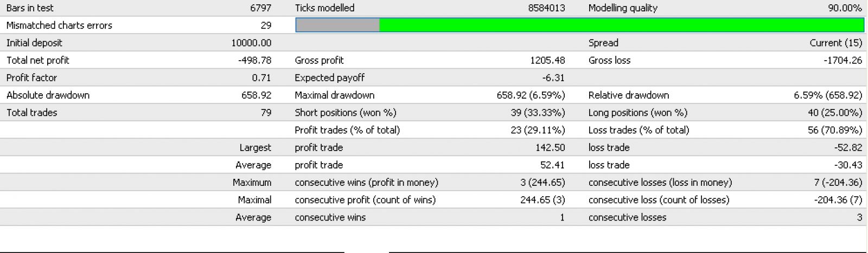Click the green segment of the modelling bar
This screenshot has width=868, height=253.
[x=621, y=25]
